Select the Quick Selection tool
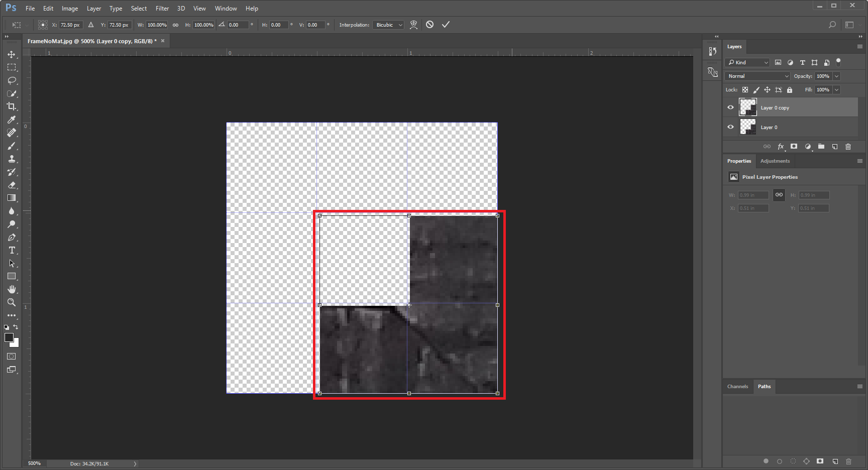The width and height of the screenshot is (868, 470). coord(12,93)
